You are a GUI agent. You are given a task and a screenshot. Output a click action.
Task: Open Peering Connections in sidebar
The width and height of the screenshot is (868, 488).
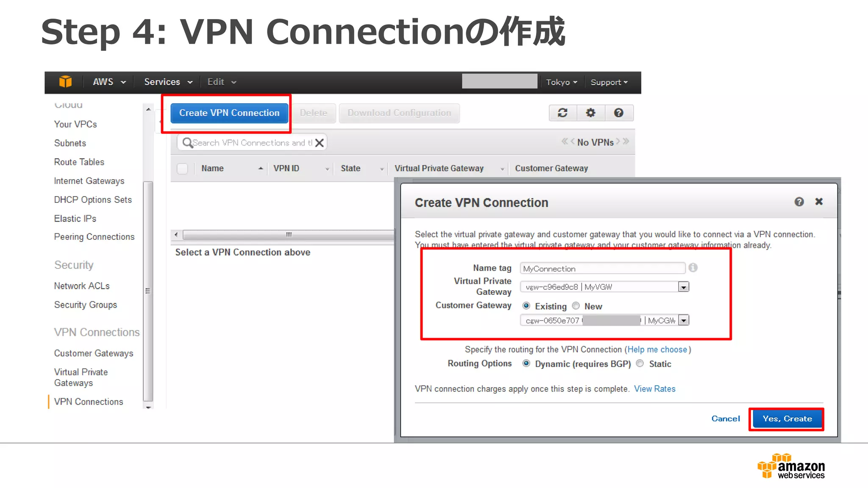(x=94, y=237)
